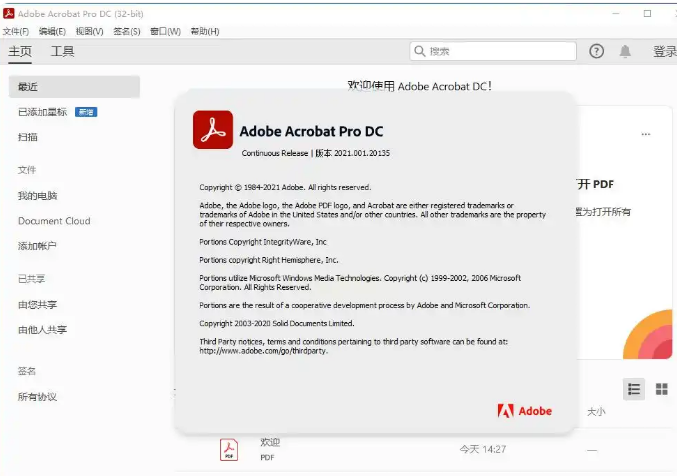Click the Portions Copyright IntegrityWare line
677x476 pixels.
pyautogui.click(x=263, y=242)
